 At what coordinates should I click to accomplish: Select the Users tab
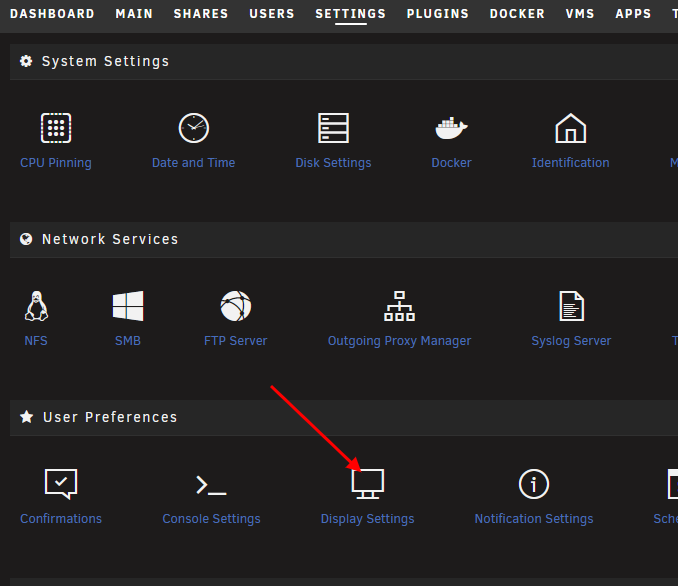[272, 14]
